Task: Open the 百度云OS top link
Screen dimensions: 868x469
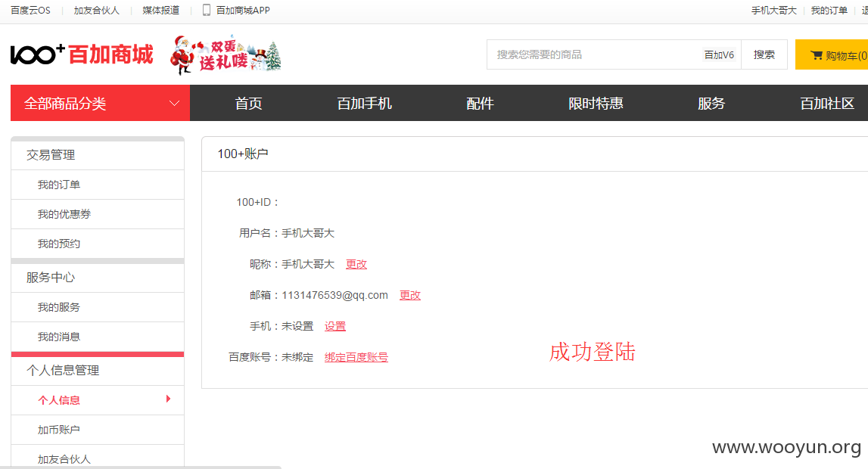Action: pyautogui.click(x=30, y=11)
